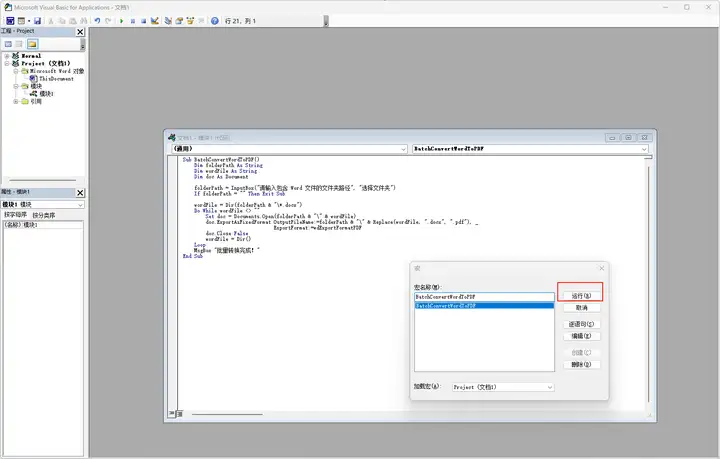This screenshot has width=720, height=459.
Task: Click the Undo arrow in toolbar
Action: (97, 21)
